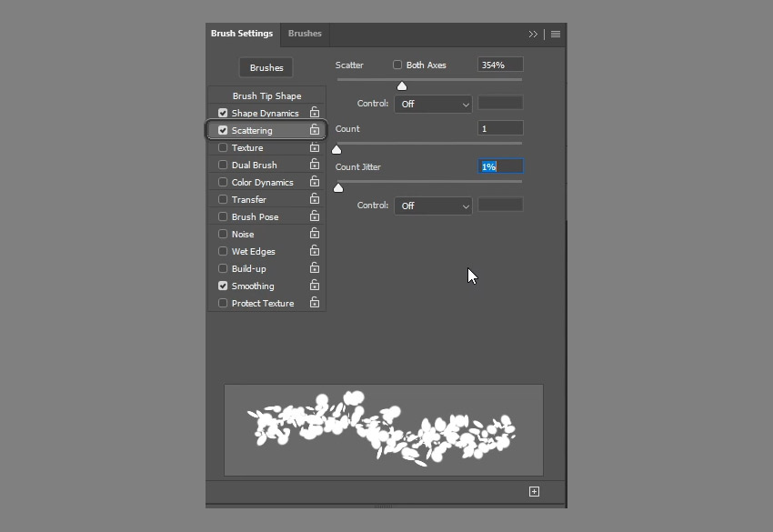Disable the Shape Dynamics checkbox
The height and width of the screenshot is (532, 773).
(223, 113)
